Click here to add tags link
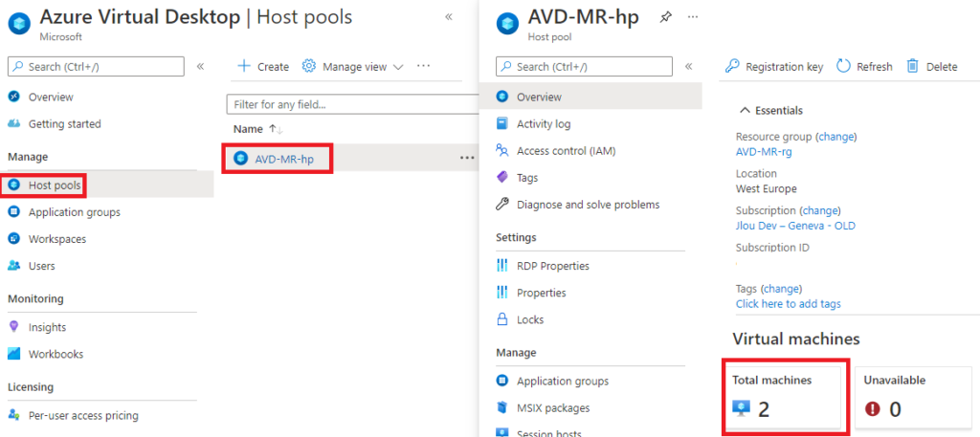 789,303
